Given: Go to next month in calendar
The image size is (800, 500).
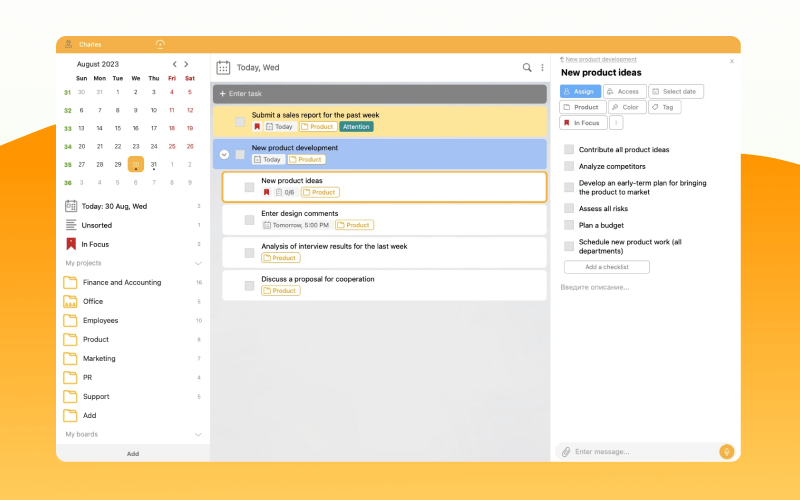Looking at the screenshot, I should click(186, 64).
